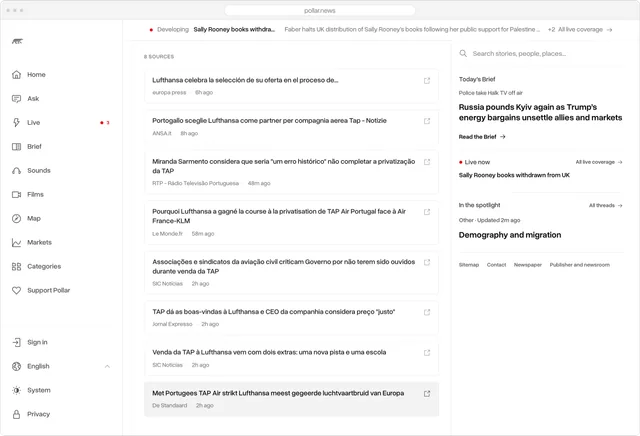Open external link for De Standaard article
The height and width of the screenshot is (436, 640).
click(427, 394)
